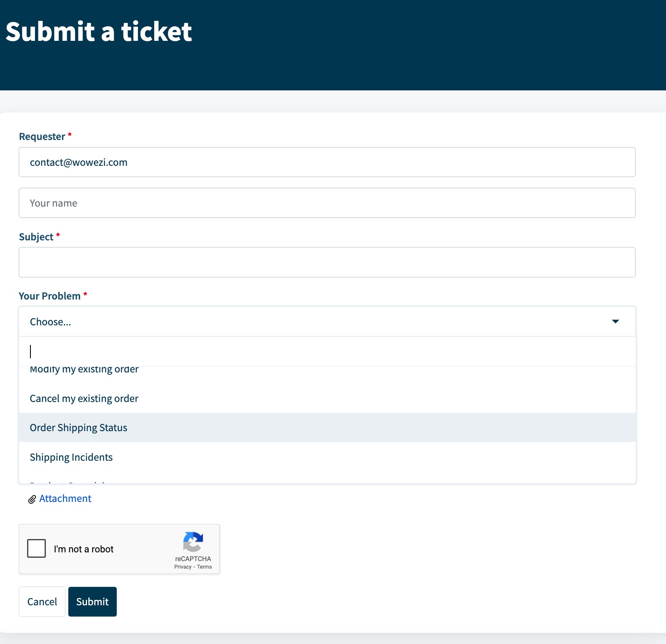This screenshot has height=644, width=666.
Task: Pick Shipping Incidents from the list
Action: click(x=327, y=457)
